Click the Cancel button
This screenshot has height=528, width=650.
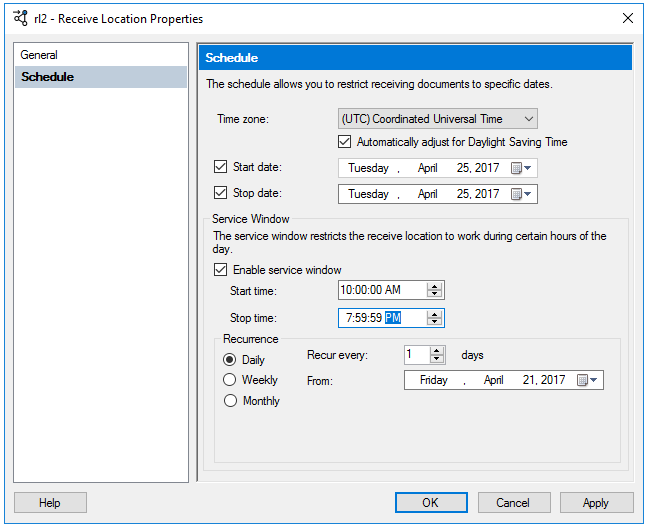[x=514, y=503]
